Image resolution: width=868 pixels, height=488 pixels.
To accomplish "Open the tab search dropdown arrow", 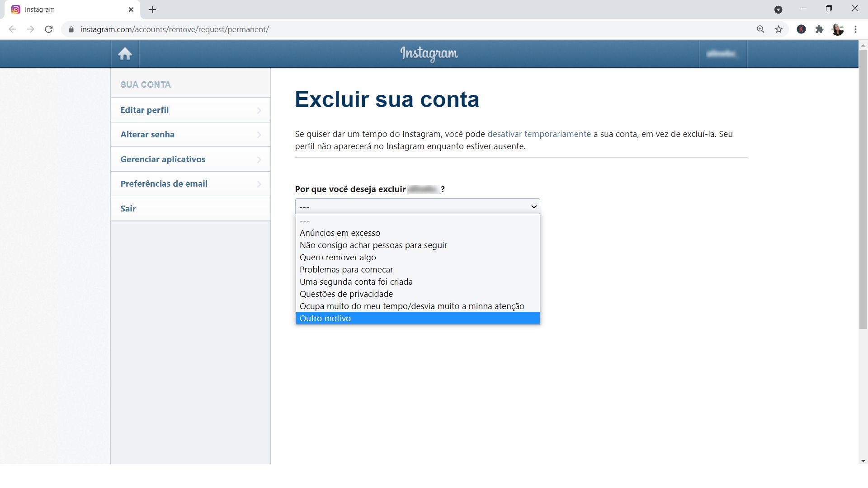I will 778,9.
